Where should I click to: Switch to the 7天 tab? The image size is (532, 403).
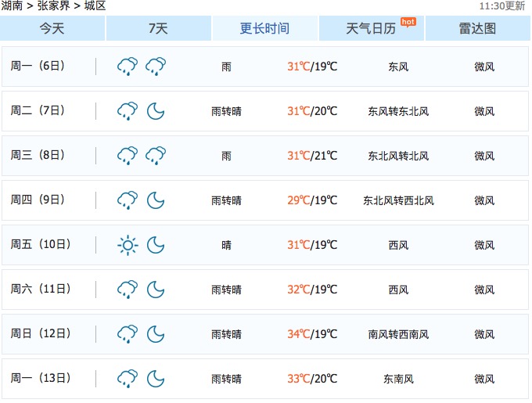(x=159, y=28)
